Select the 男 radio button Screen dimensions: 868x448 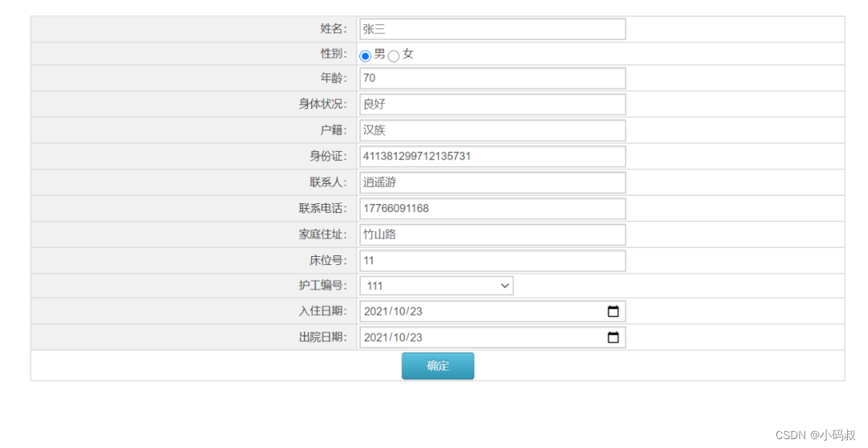[365, 56]
